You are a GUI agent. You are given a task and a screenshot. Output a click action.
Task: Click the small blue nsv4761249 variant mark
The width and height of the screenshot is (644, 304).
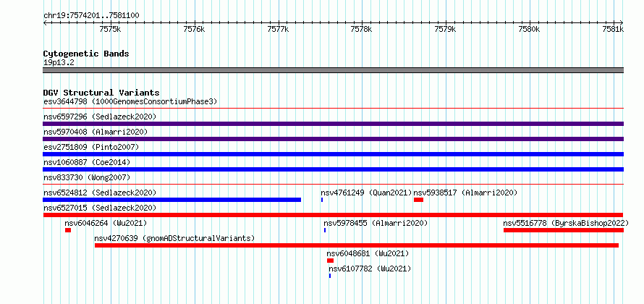tap(322, 200)
